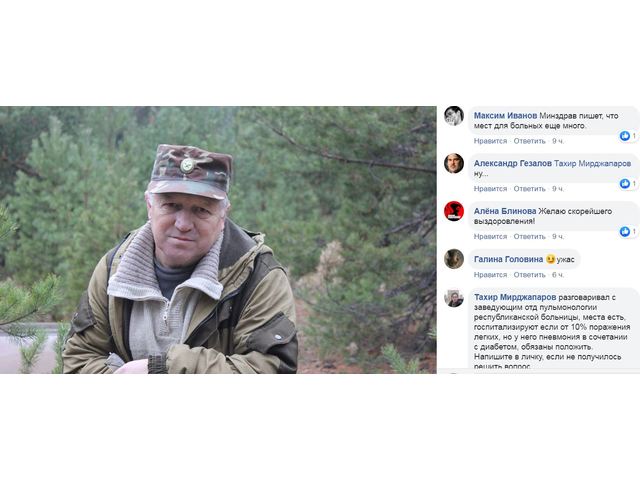Open Александр Гезалов's profile avatar
640x480 pixels.
click(x=454, y=163)
